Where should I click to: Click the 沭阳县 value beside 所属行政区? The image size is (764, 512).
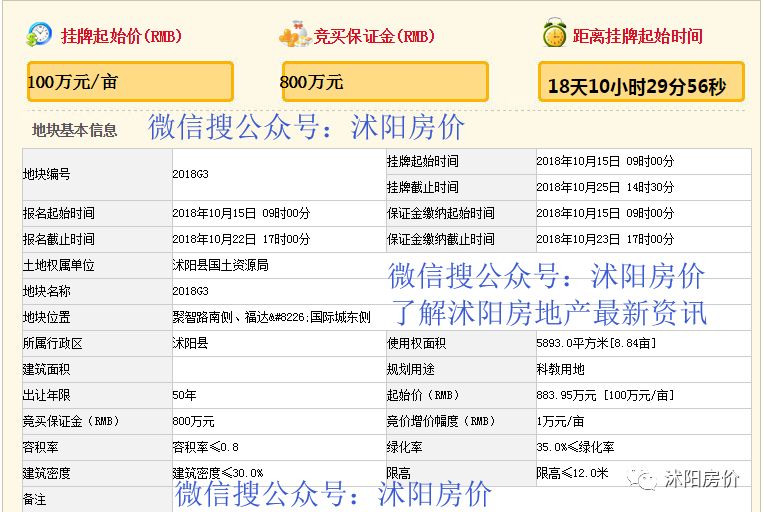191,343
